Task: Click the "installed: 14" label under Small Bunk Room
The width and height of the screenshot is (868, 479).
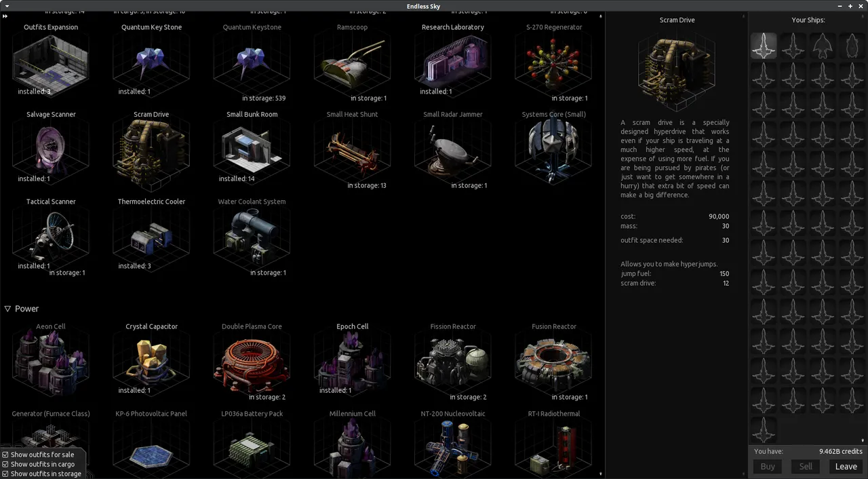Action: pos(237,179)
